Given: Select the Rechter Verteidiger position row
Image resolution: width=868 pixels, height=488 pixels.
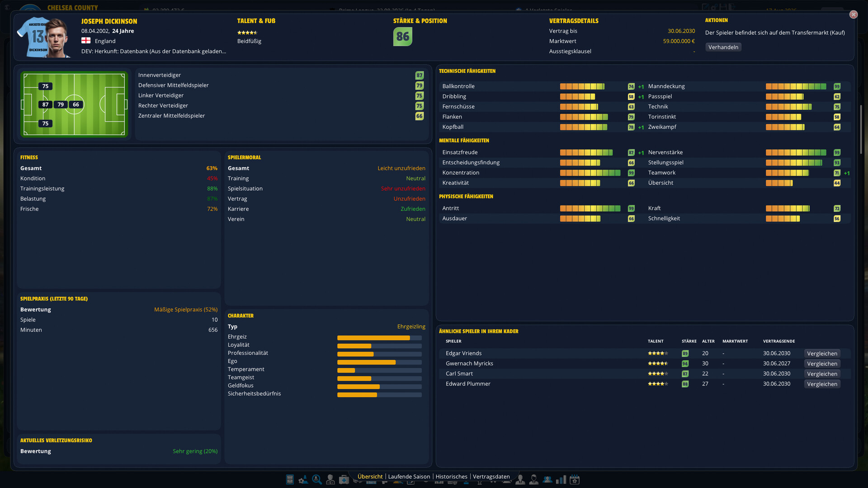Looking at the screenshot, I should [281, 106].
